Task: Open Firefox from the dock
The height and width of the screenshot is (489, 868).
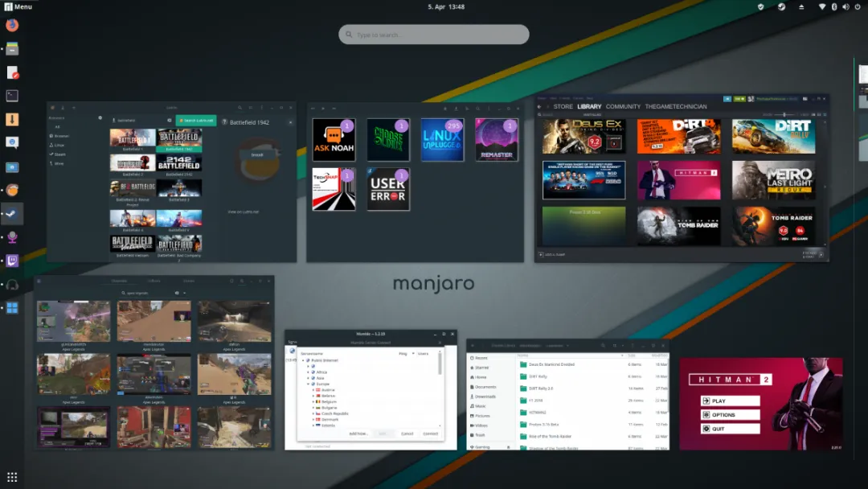Action: [12, 26]
